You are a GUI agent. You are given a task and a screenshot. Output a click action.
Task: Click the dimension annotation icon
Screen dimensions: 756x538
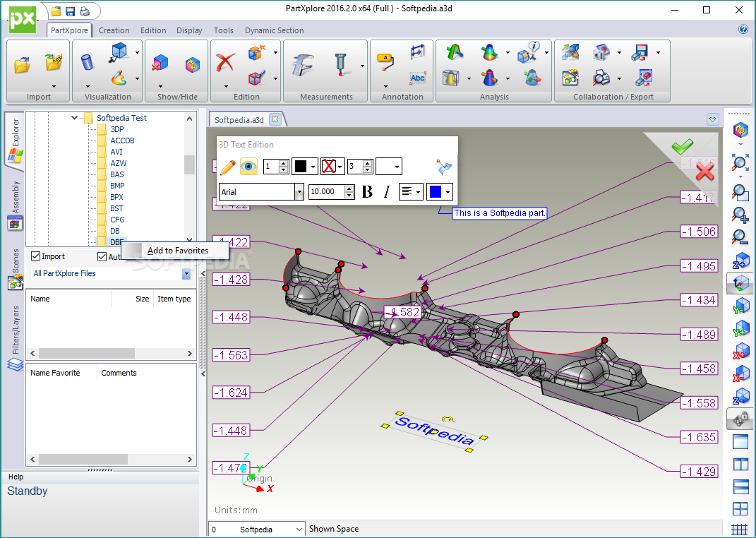coord(418,52)
